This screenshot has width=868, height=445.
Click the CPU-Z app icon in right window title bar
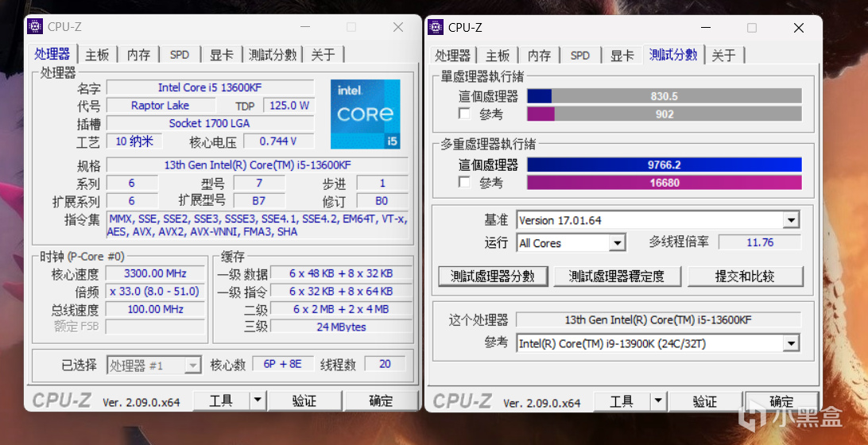tap(436, 27)
